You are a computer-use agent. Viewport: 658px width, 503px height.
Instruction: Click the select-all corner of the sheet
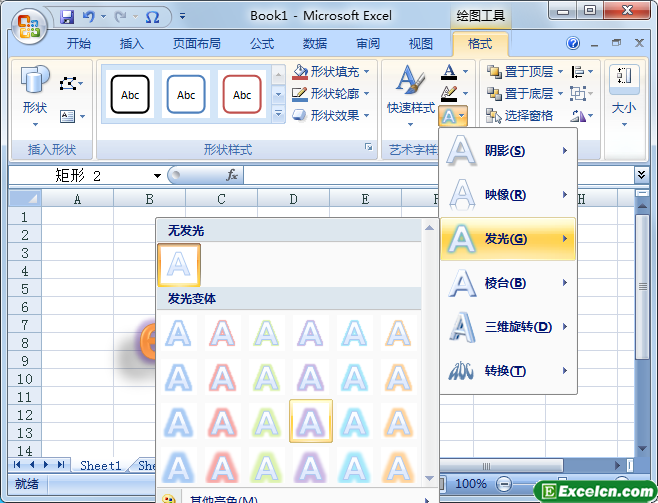tap(25, 198)
